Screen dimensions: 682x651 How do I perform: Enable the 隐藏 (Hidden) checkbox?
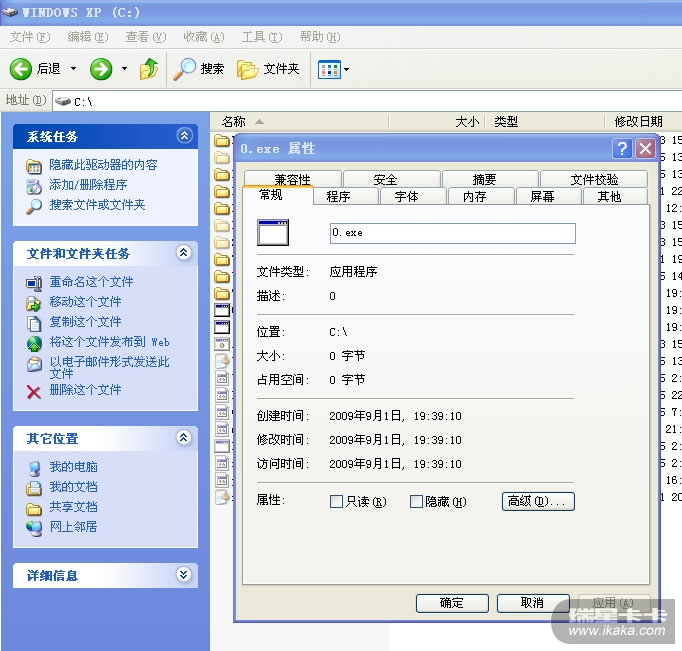point(416,501)
